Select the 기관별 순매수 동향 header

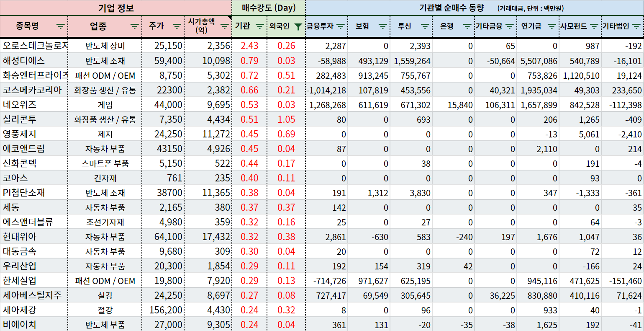(475, 8)
